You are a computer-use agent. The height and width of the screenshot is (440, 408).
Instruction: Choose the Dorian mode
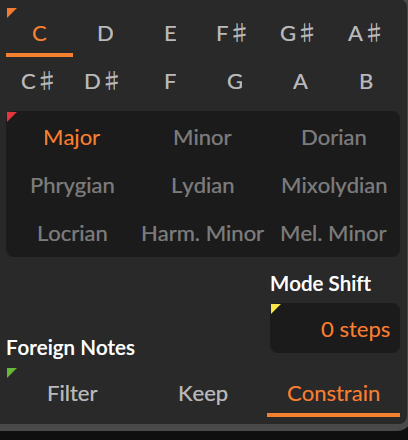[334, 138]
